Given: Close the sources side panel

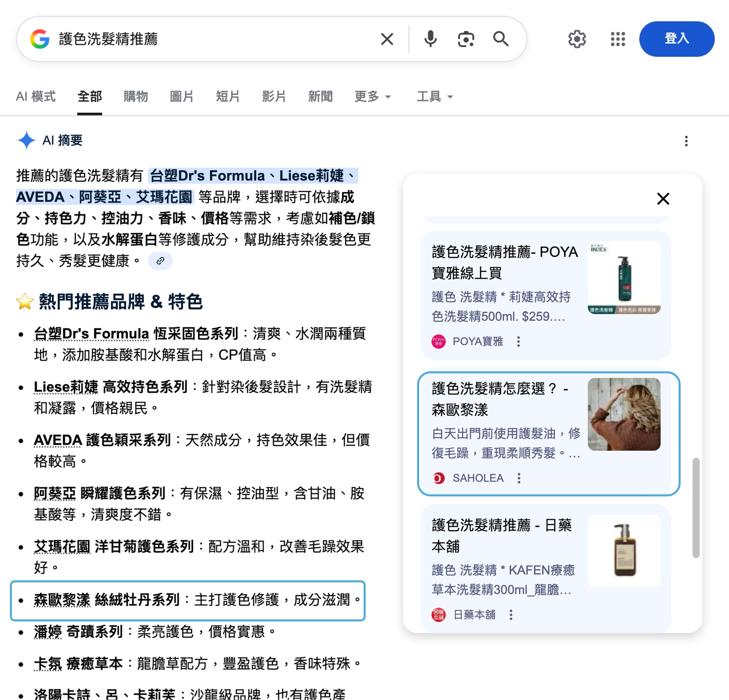Looking at the screenshot, I should (x=663, y=199).
